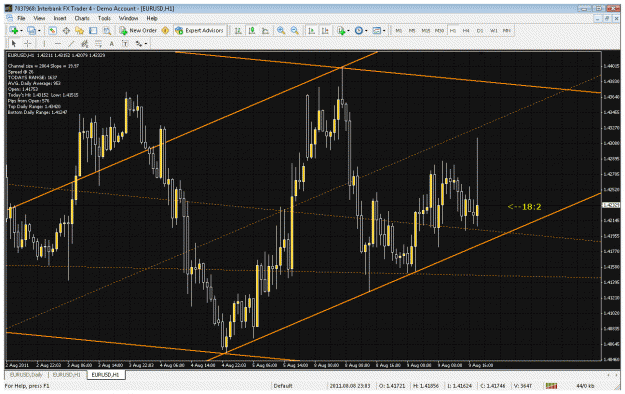The image size is (625, 394).
Task: Select the text tool A
Action: click(112, 43)
